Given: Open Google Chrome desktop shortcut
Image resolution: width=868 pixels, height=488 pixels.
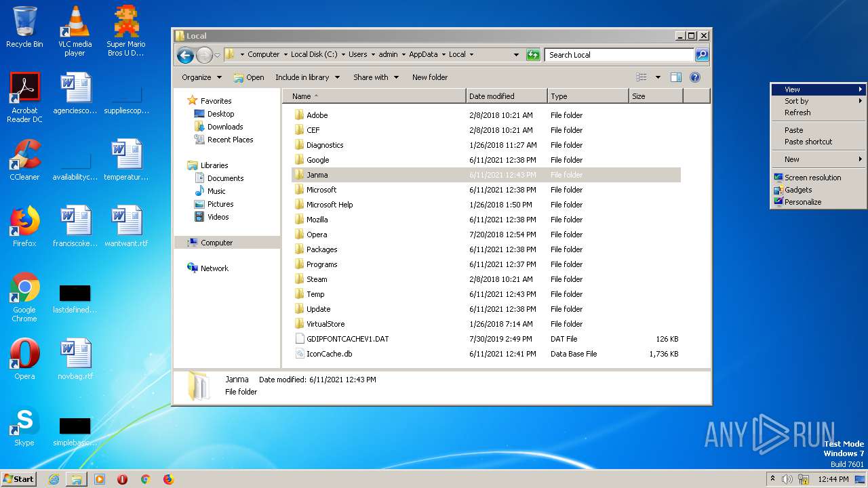Looking at the screenshot, I should point(24,298).
